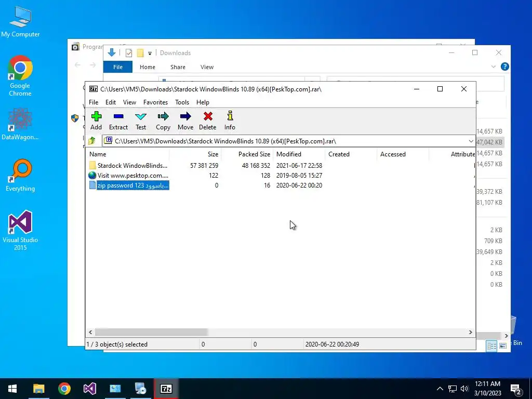Open the Everything search desktop shortcut
This screenshot has width=532, height=399.
(x=20, y=175)
